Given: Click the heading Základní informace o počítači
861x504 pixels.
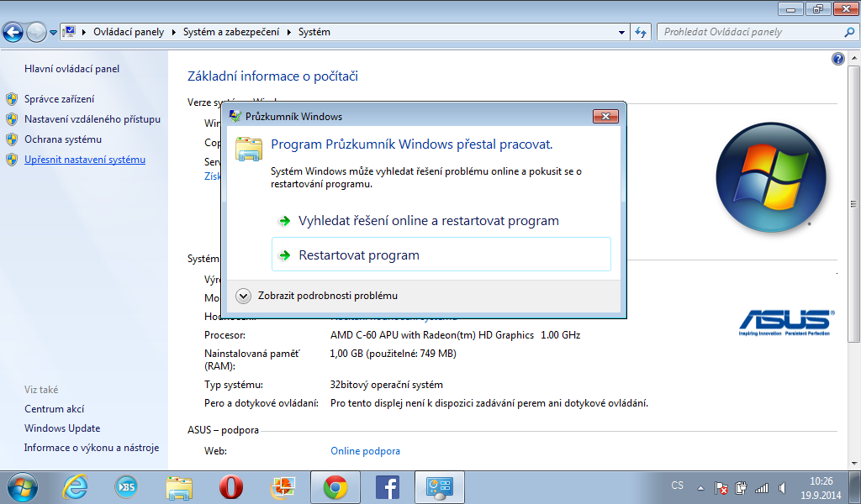Looking at the screenshot, I should pyautogui.click(x=273, y=76).
